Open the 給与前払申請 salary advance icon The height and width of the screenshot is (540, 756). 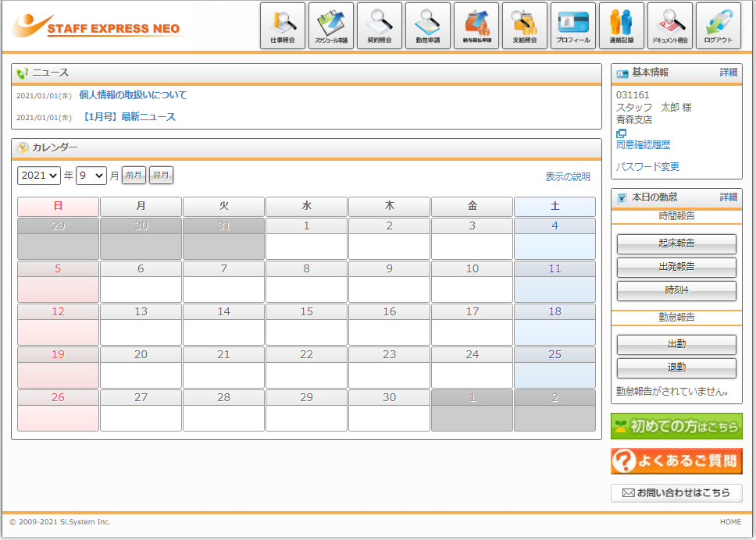point(476,25)
